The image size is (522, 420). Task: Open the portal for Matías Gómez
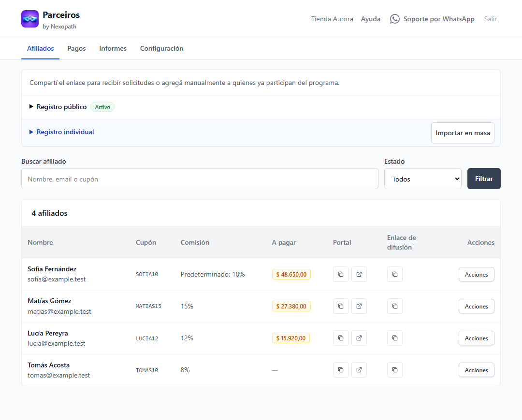point(359,306)
